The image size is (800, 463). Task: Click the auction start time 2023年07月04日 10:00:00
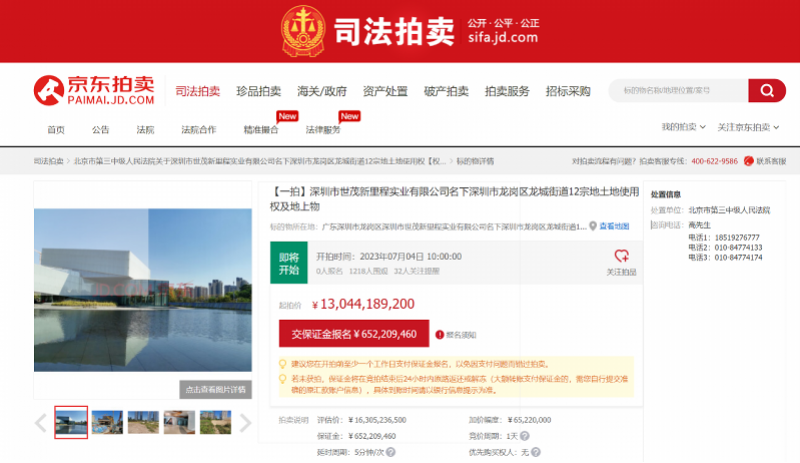click(411, 256)
